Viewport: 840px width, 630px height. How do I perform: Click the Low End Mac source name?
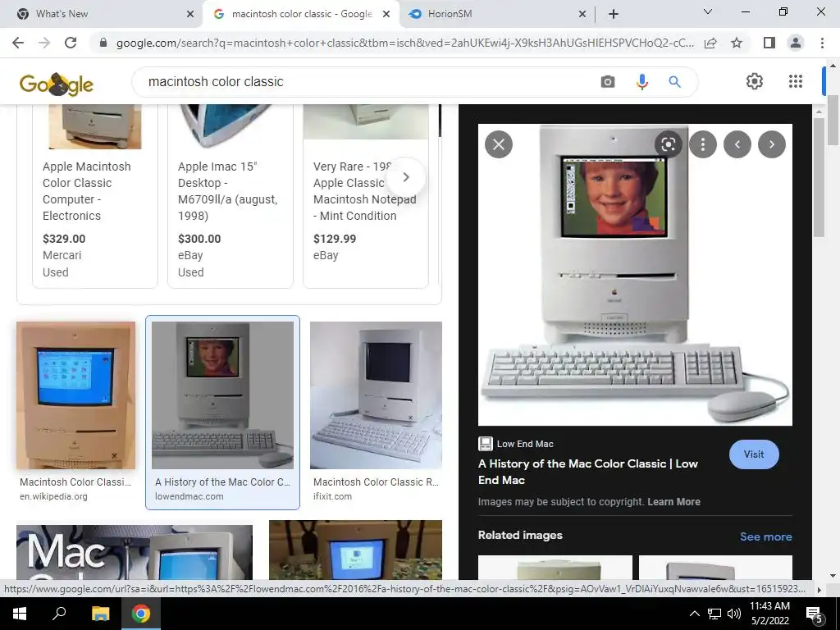(525, 444)
